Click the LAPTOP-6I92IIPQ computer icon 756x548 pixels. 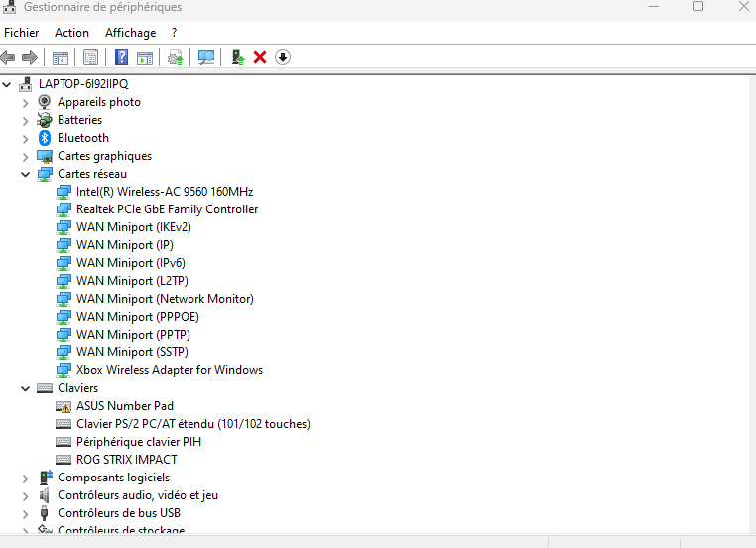point(26,84)
